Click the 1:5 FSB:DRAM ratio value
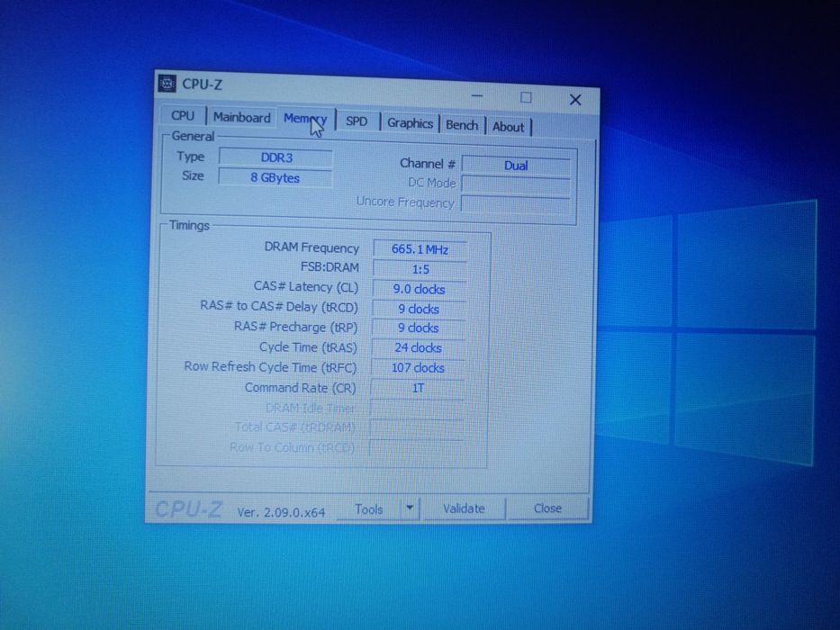Image resolution: width=840 pixels, height=630 pixels. point(420,269)
